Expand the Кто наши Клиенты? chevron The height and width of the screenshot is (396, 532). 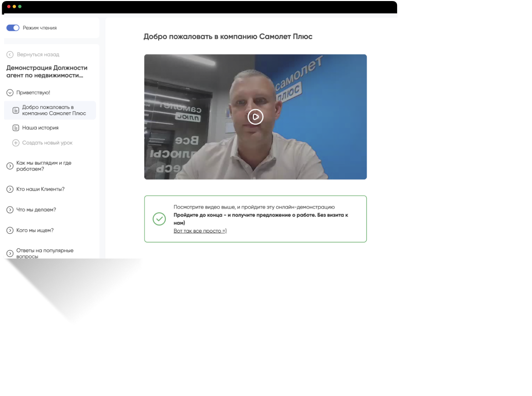(10, 190)
